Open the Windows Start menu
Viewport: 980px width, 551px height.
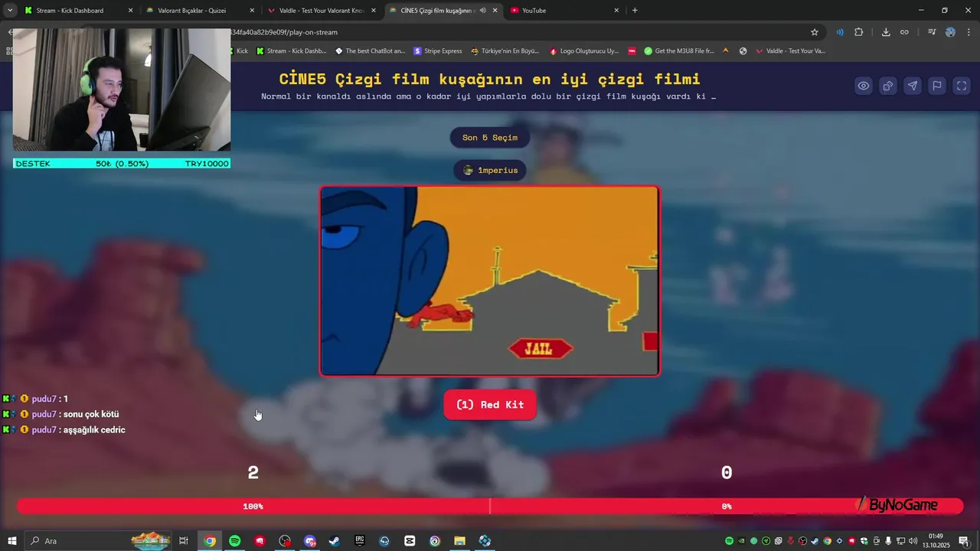[x=11, y=541]
